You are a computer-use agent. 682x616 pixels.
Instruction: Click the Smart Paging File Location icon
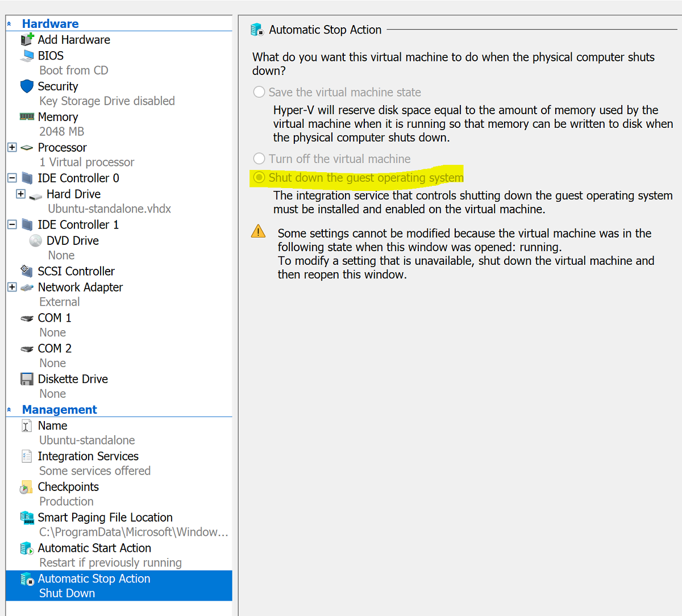(27, 518)
